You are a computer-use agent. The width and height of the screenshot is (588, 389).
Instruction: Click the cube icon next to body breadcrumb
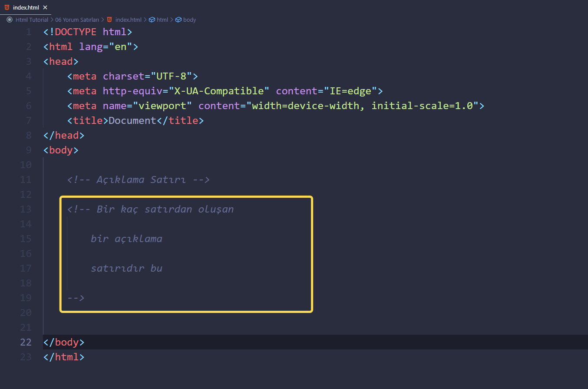pos(178,20)
